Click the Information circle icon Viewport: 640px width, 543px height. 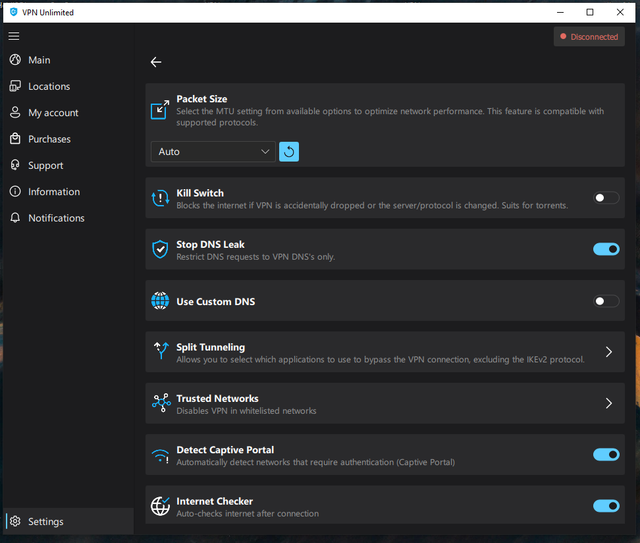[x=15, y=191]
